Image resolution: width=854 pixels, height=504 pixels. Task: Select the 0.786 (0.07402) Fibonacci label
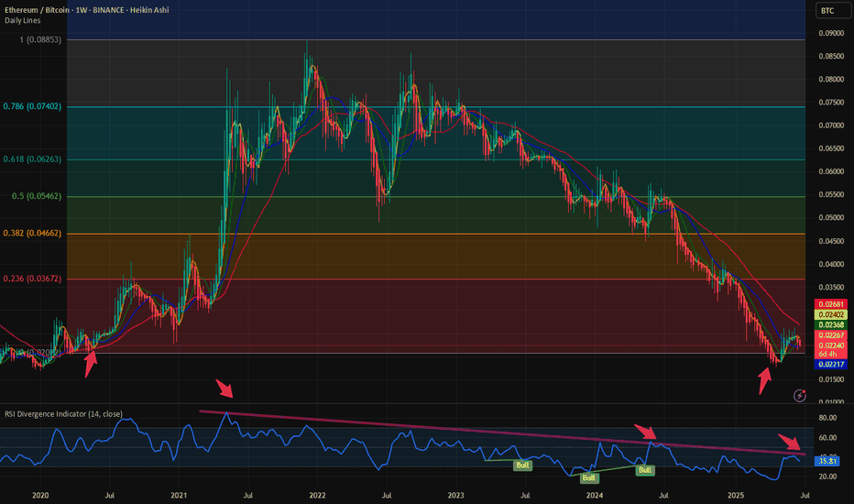point(32,106)
